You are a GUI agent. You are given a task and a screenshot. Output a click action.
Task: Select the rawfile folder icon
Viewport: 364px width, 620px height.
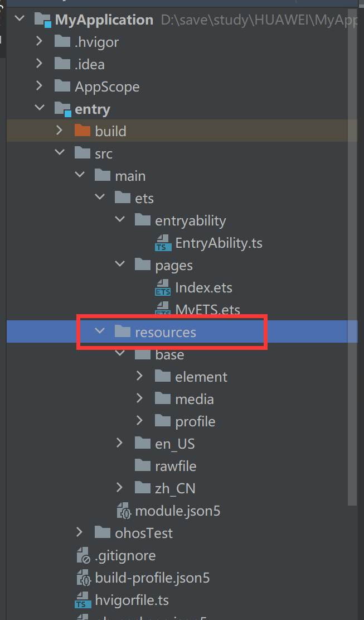tap(143, 466)
